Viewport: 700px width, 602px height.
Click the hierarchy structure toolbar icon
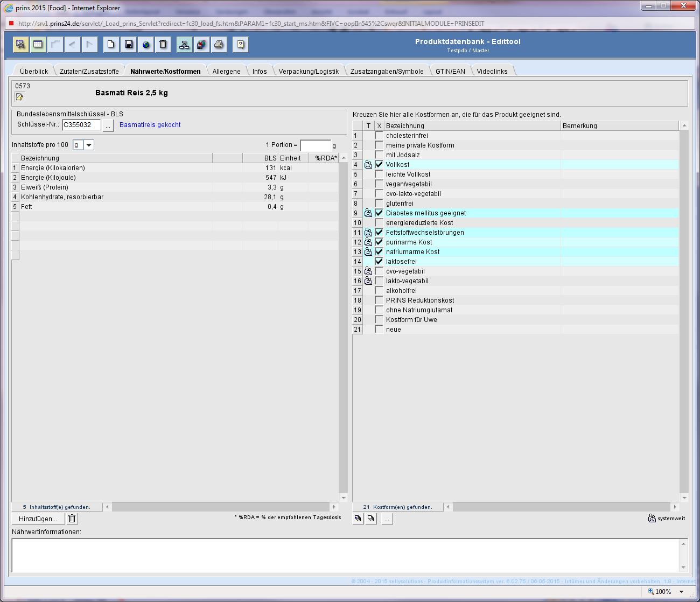(184, 44)
